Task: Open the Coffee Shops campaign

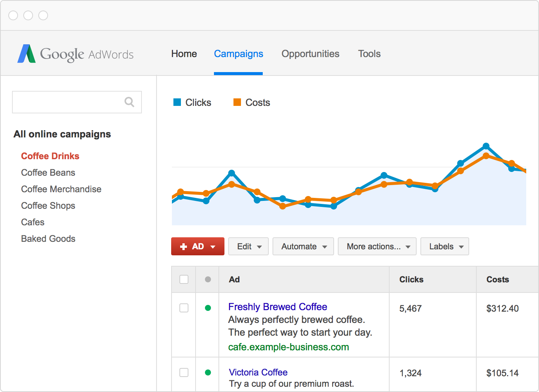Action: [x=48, y=206]
